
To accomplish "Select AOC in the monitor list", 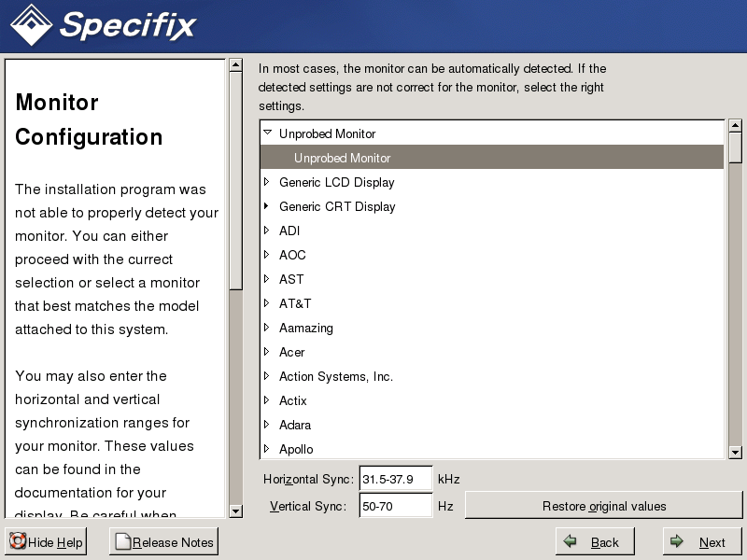I will coord(292,255).
